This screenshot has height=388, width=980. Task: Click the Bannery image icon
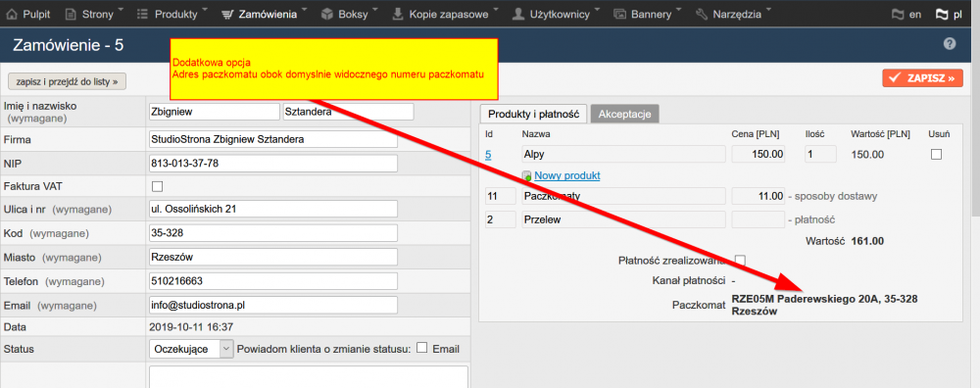(620, 13)
